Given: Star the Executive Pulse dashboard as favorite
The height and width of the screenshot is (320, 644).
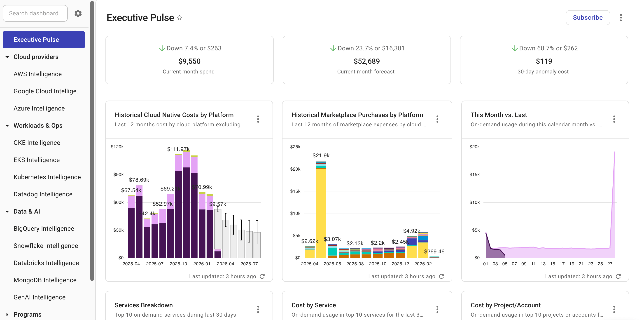Looking at the screenshot, I should click(x=180, y=18).
